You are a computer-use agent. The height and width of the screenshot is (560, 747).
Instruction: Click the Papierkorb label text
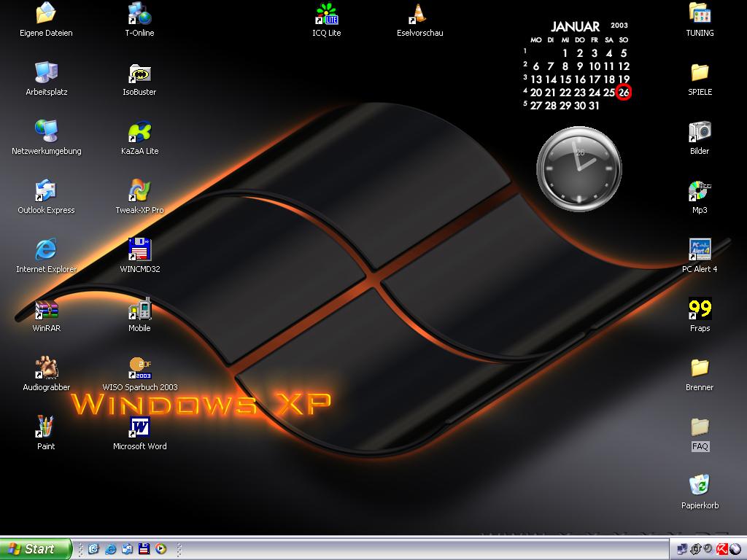coord(700,505)
